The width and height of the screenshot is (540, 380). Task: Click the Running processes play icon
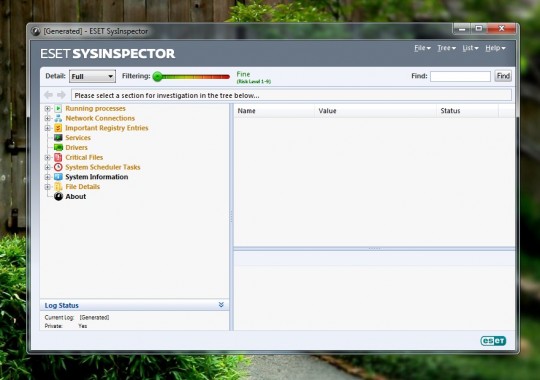[58, 109]
